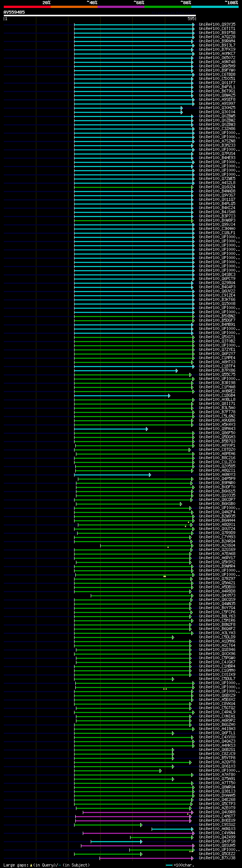This screenshot has width=242, height=868.
Task: Open hit UniRef100_Q6K5H9
Action: pos(217,66)
